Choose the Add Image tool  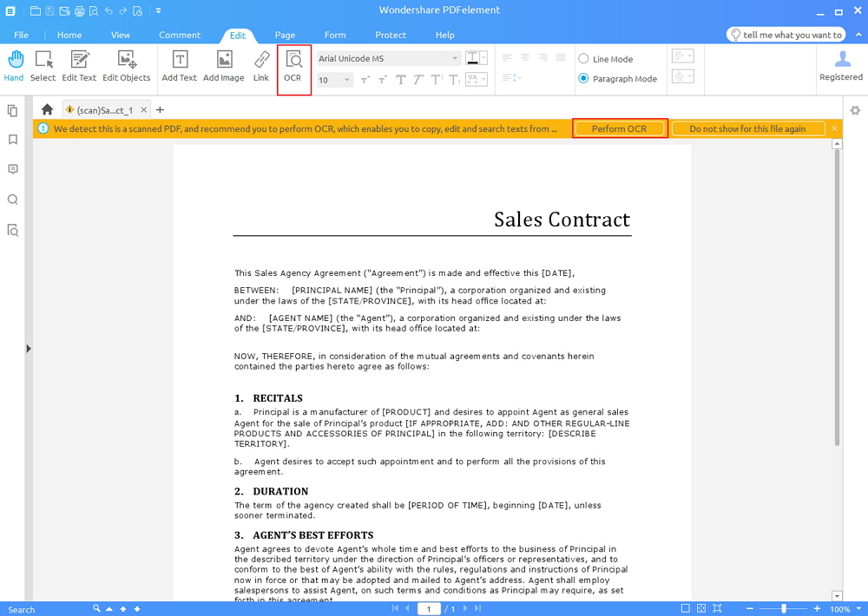pyautogui.click(x=224, y=67)
